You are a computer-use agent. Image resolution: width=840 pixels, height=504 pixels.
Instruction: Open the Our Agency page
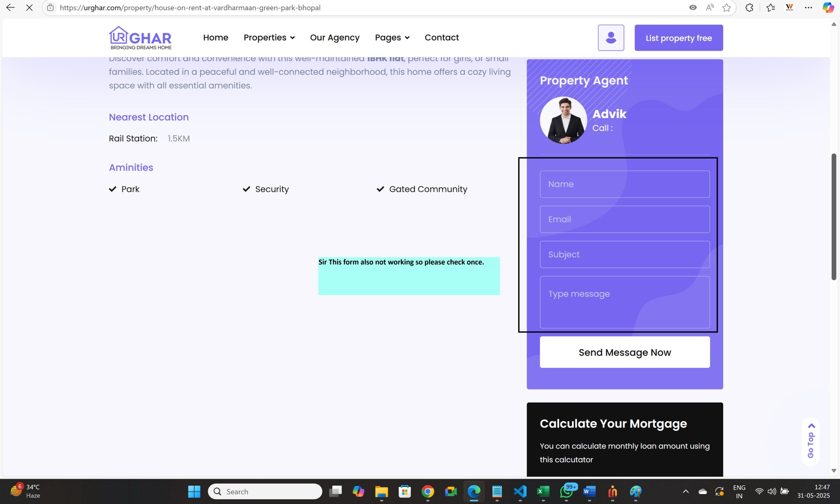[x=334, y=37]
